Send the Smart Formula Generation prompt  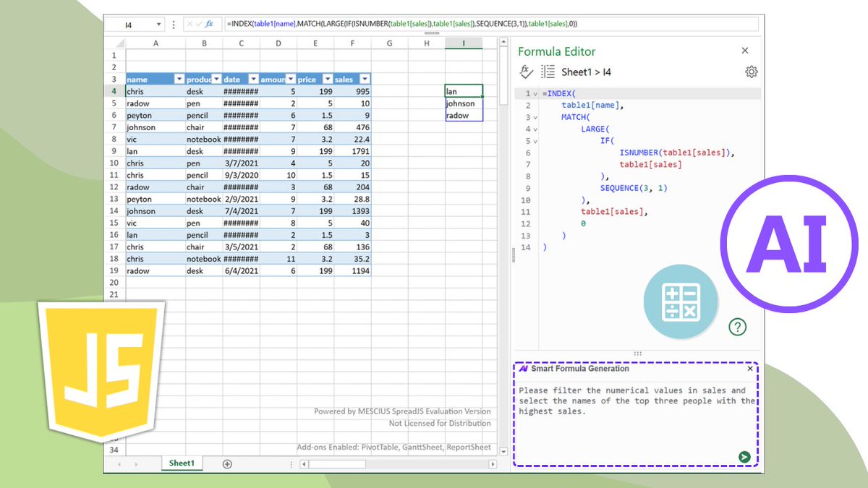point(744,456)
